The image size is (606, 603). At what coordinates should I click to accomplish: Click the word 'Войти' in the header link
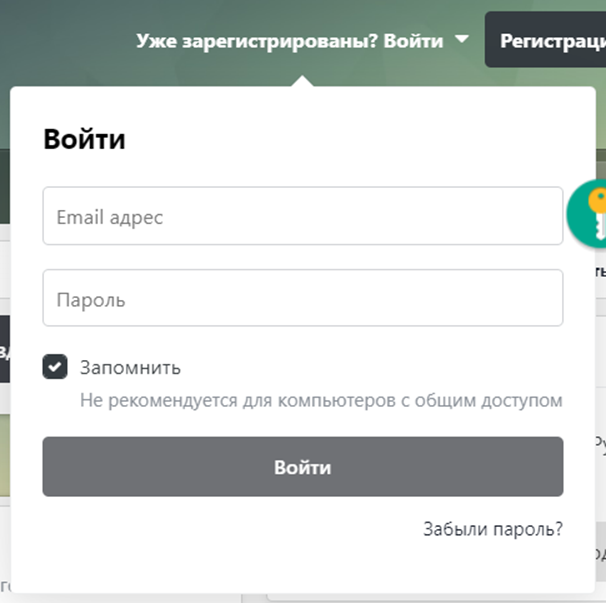[x=414, y=41]
